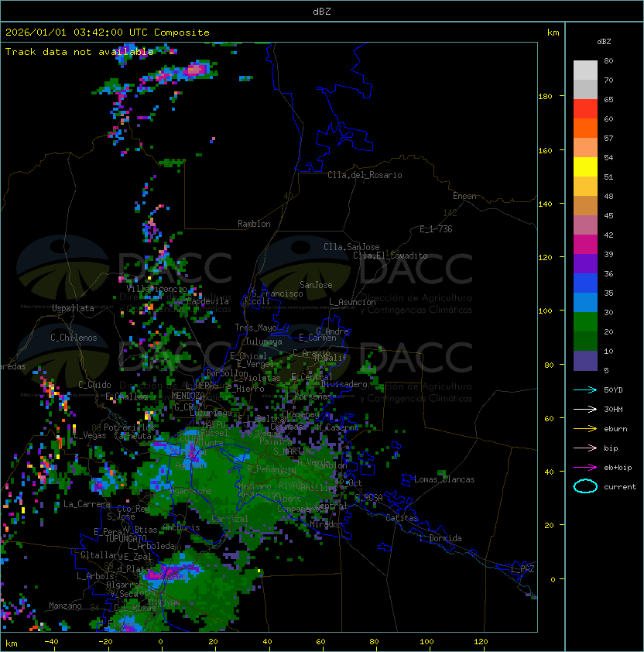Pick the bright yellow swatch in dBZ scale

click(585, 167)
